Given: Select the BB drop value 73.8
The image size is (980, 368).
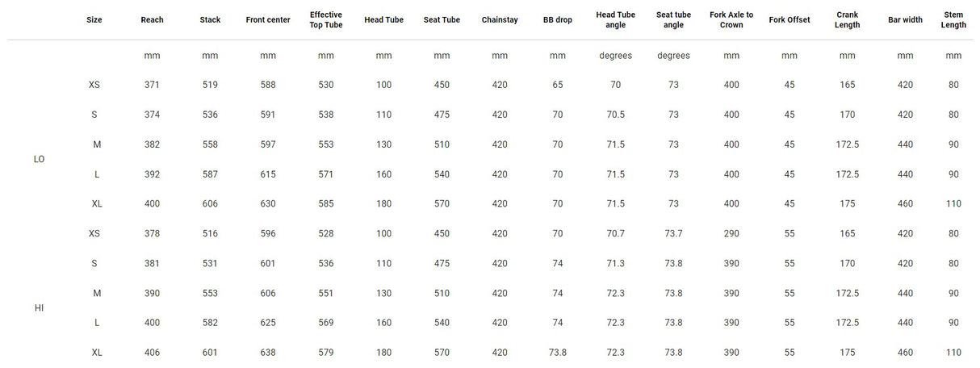Looking at the screenshot, I should tap(558, 353).
